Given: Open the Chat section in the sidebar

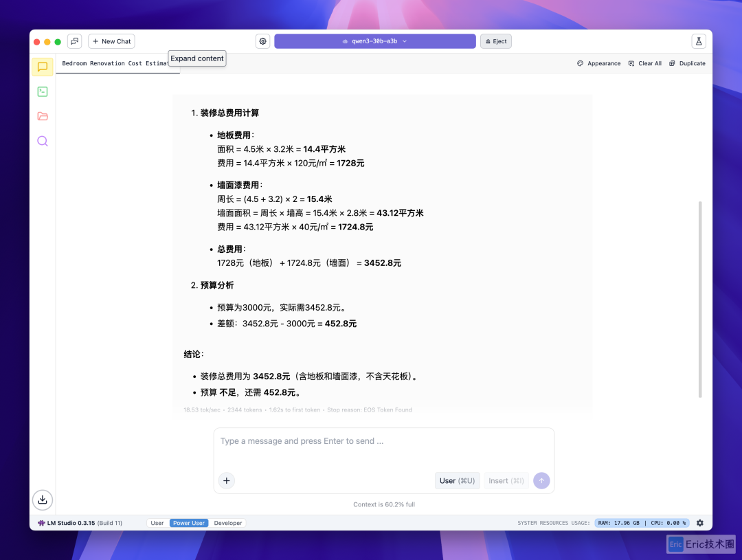Looking at the screenshot, I should pos(43,67).
